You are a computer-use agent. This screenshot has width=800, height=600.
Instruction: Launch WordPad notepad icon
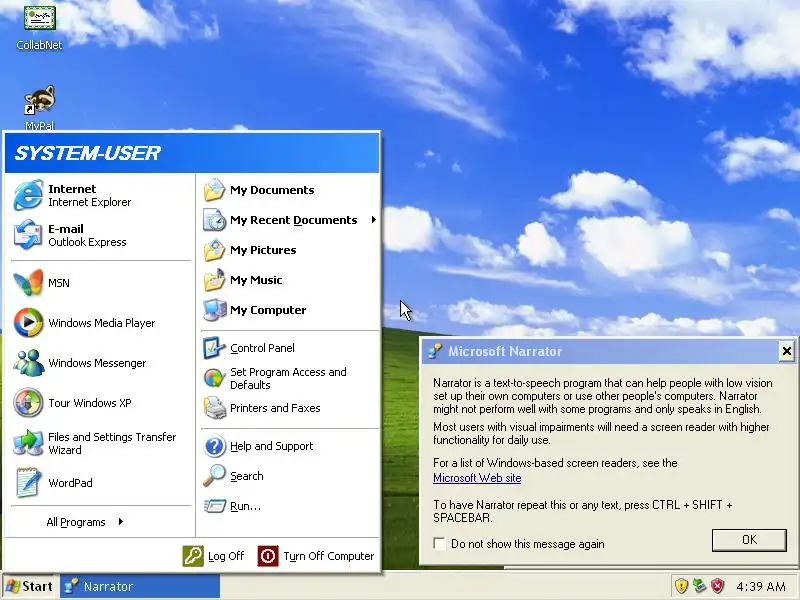click(x=28, y=482)
